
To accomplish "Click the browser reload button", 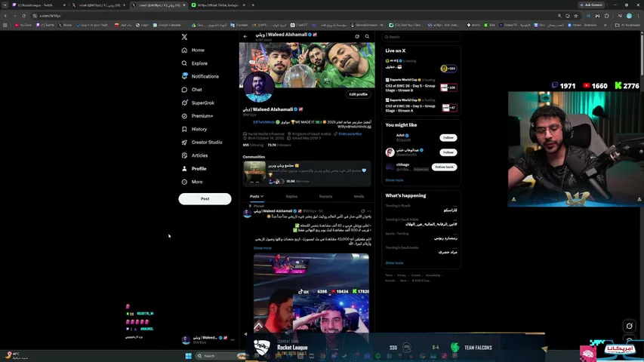I will tap(24, 16).
